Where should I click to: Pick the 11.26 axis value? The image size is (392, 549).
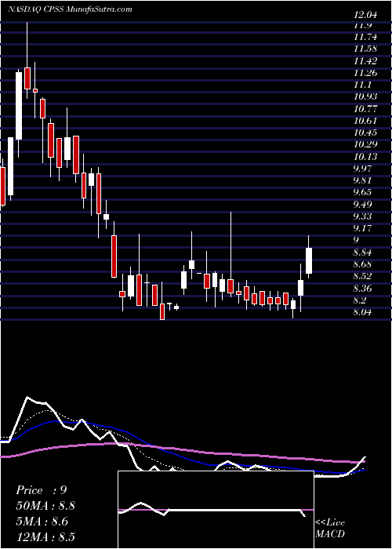pyautogui.click(x=365, y=74)
